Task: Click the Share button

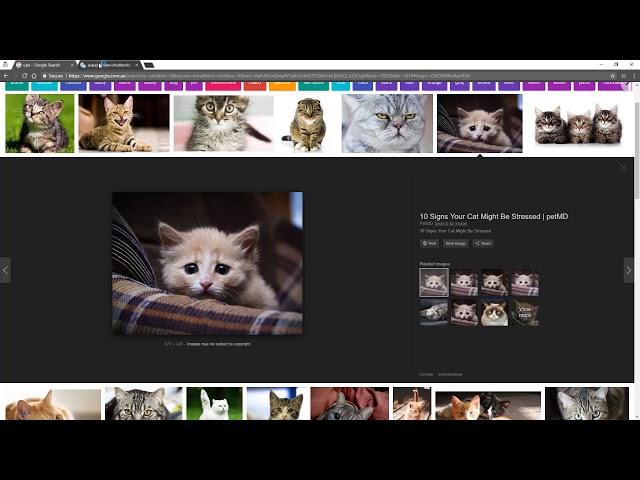Action: click(x=483, y=243)
